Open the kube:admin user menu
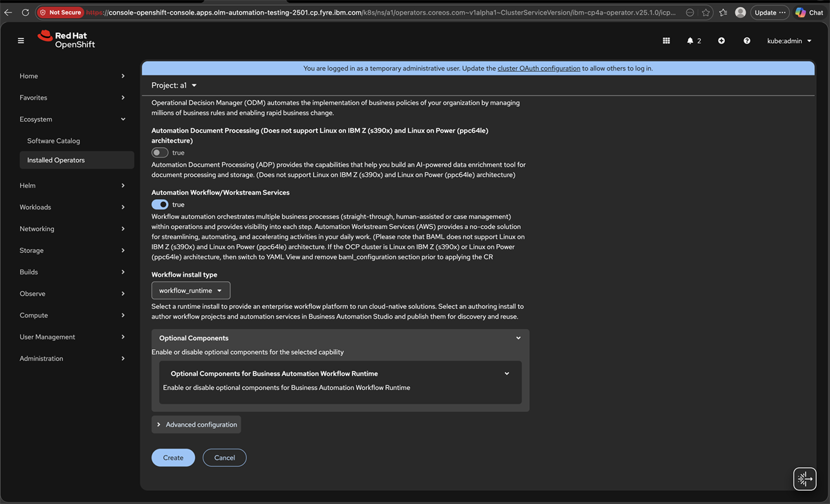 pos(789,41)
